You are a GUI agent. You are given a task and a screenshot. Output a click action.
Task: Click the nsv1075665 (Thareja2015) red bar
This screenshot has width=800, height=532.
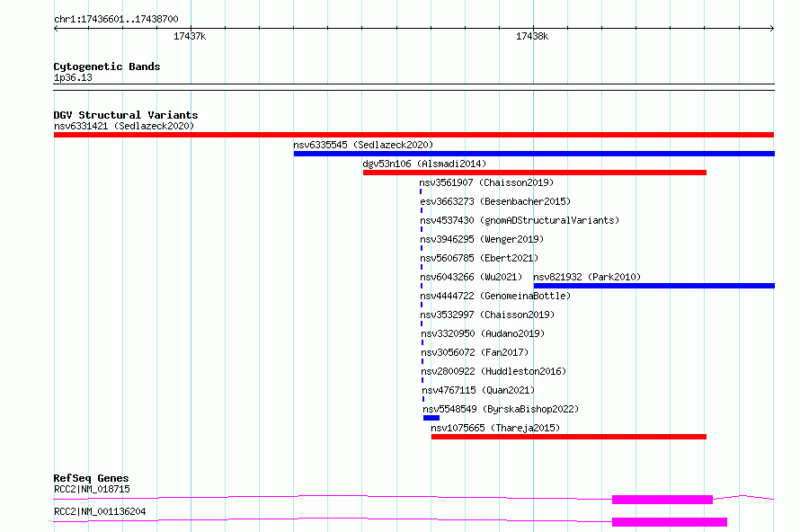[x=569, y=437]
